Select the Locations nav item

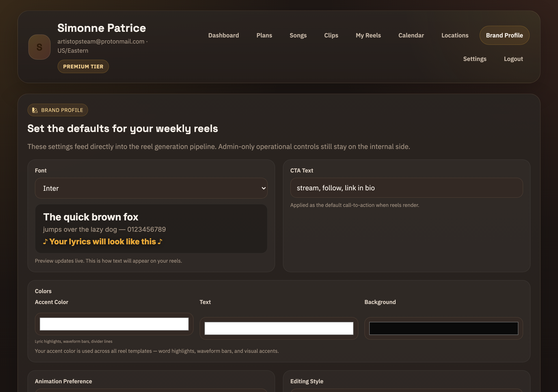[455, 35]
